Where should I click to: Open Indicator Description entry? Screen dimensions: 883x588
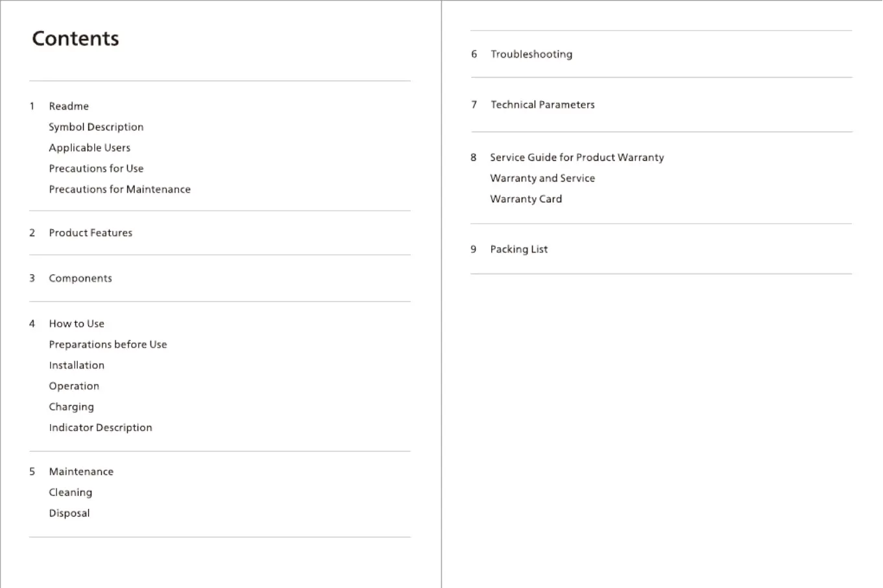101,428
